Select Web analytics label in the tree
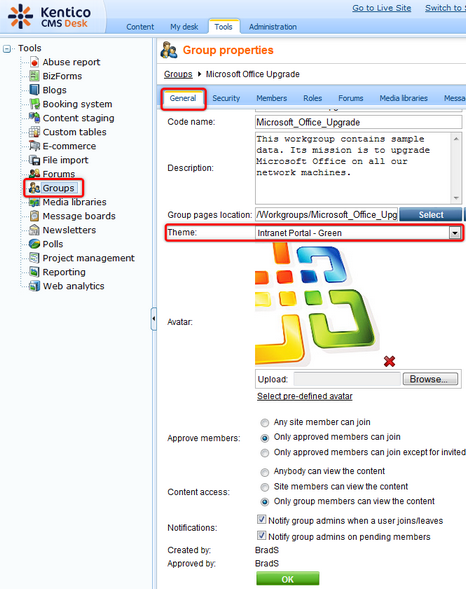The height and width of the screenshot is (589, 466). (74, 286)
